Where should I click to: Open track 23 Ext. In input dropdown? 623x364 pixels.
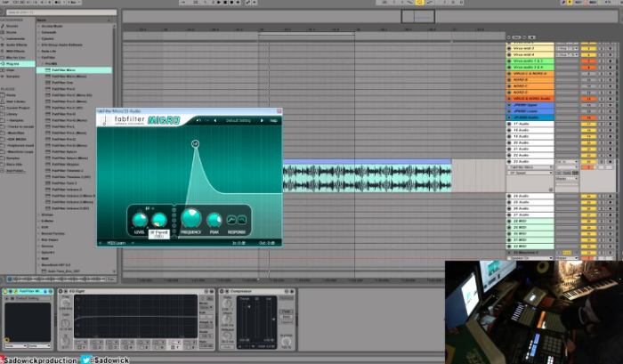click(567, 162)
